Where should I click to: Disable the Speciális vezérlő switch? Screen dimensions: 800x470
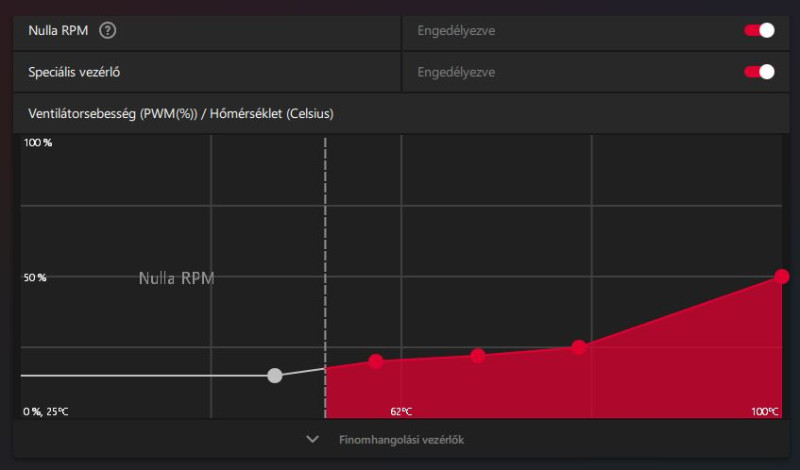point(759,72)
